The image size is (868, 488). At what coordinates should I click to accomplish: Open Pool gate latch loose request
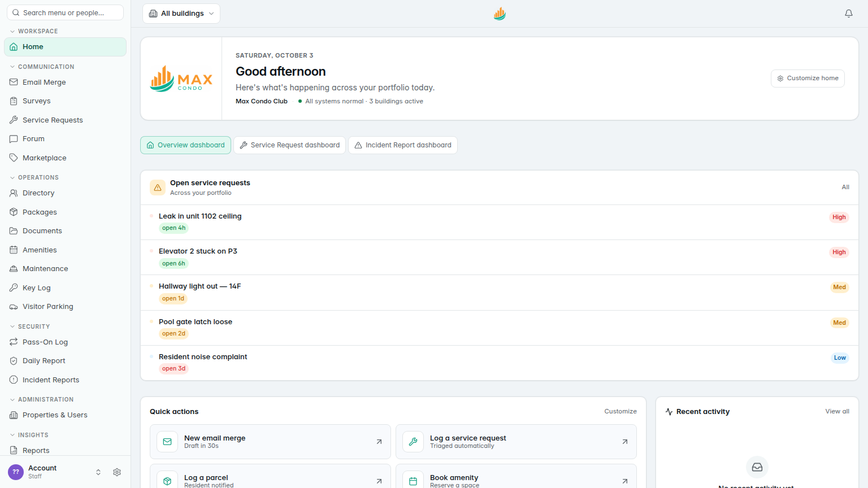point(500,328)
